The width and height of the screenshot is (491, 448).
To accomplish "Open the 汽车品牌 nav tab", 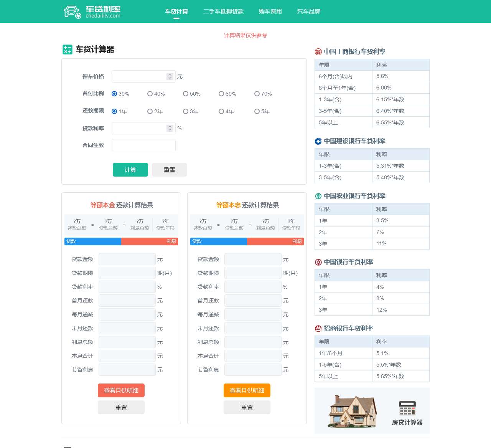I will point(308,12).
